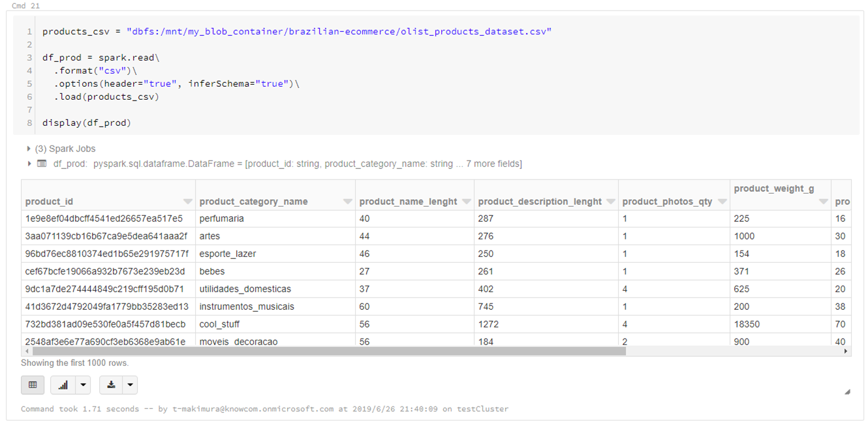Open the download options dropdown arrow
Viewport: 868px width, 424px height.
131,385
